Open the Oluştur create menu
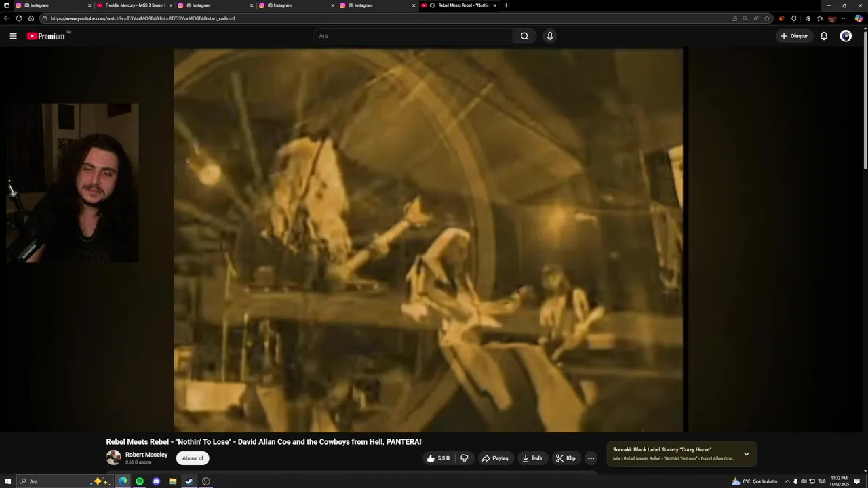 (794, 36)
